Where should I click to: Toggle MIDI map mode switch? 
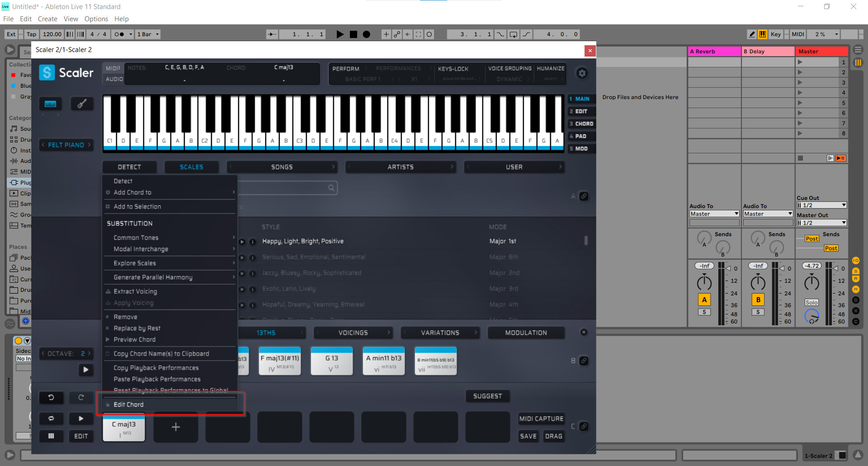(798, 34)
